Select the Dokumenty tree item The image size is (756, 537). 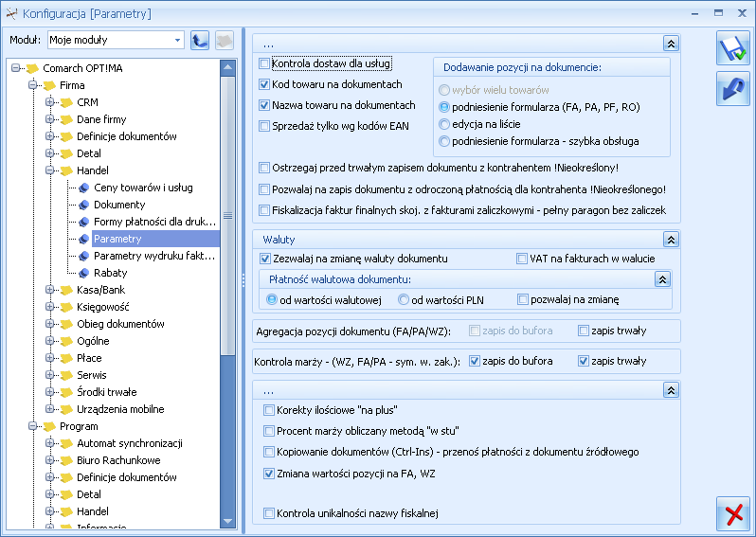pos(119,205)
